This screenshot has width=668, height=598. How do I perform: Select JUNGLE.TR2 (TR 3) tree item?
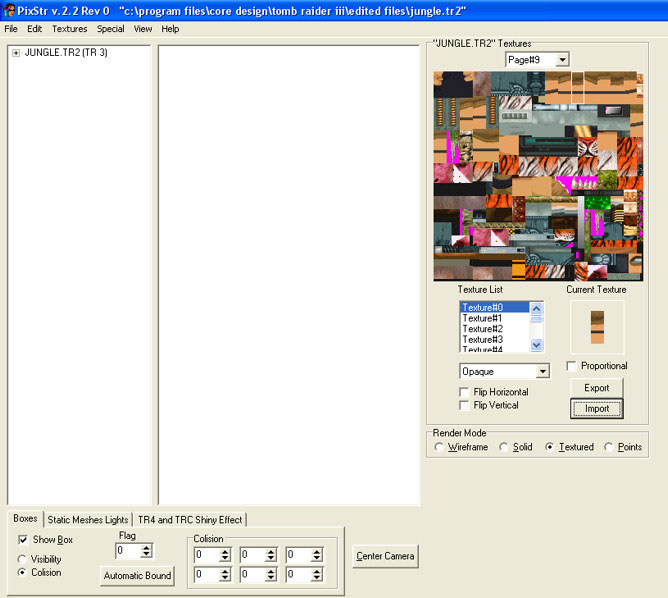point(66,52)
